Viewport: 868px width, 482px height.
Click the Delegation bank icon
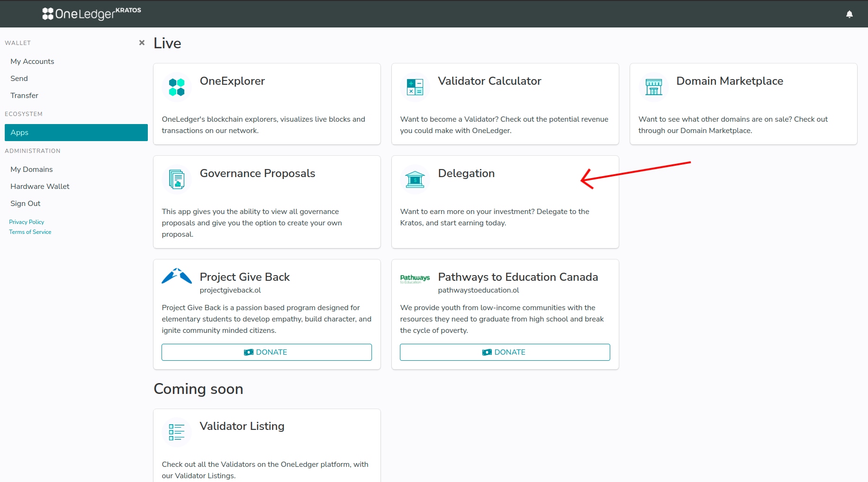415,180
